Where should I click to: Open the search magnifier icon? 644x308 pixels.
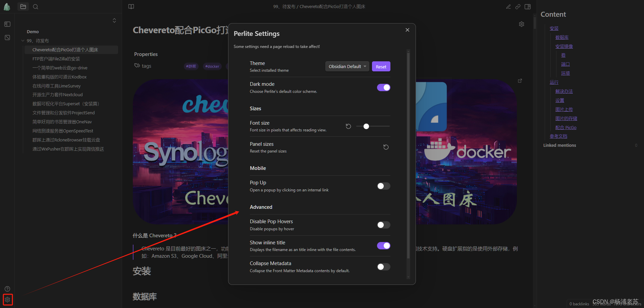pos(36,7)
